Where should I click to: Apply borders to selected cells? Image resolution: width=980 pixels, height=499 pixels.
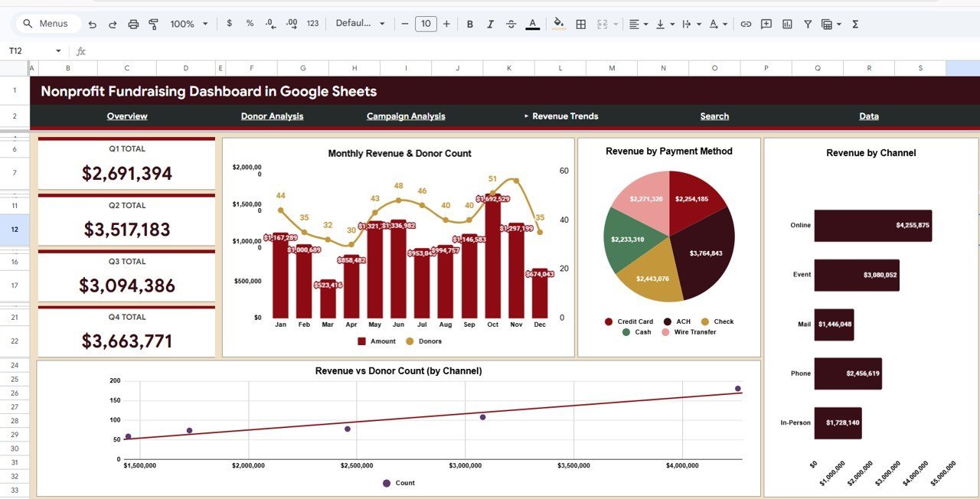coord(580,24)
